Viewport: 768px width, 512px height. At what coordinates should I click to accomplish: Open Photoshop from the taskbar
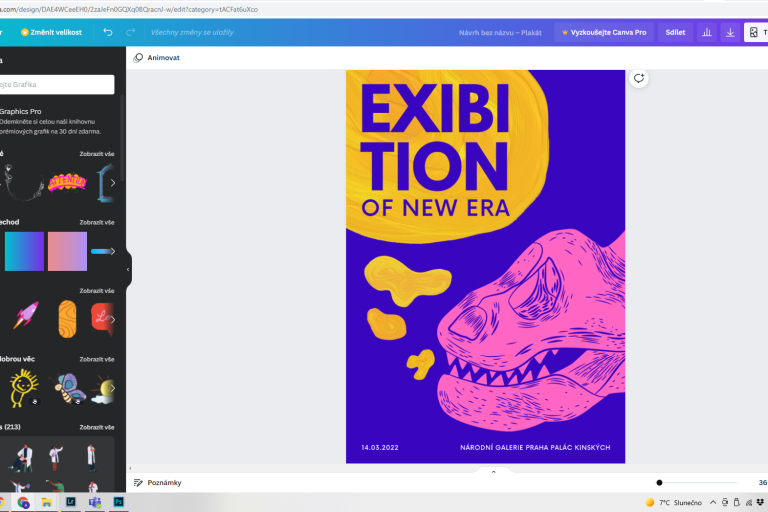[119, 502]
